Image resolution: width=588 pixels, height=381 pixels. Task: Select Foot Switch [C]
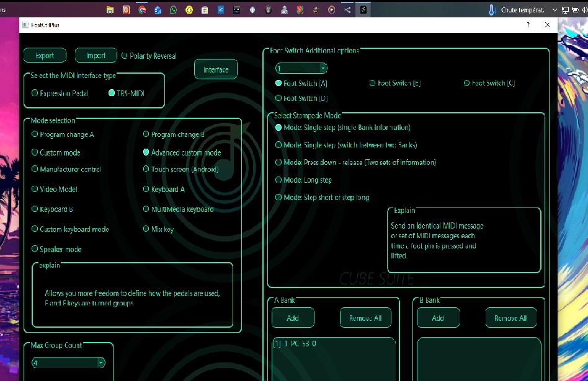coord(489,83)
